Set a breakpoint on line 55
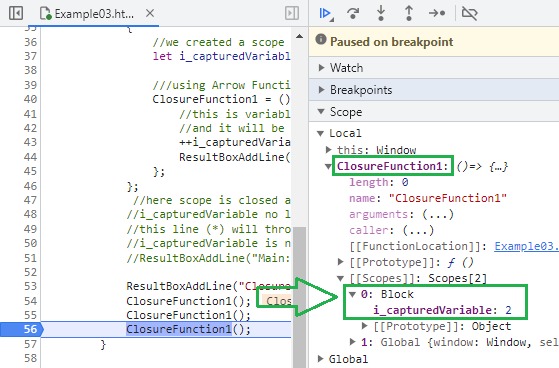559x368 pixels. pos(30,315)
